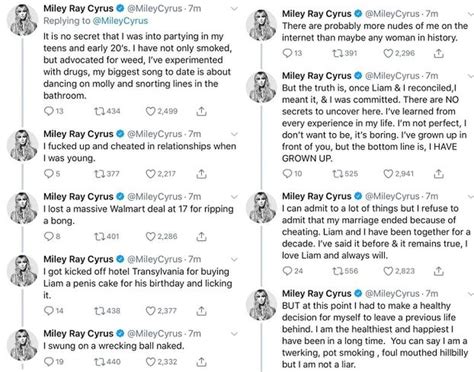
Task: Open profile avatar beside the Walmart tweet
Action: pyautogui.click(x=22, y=208)
